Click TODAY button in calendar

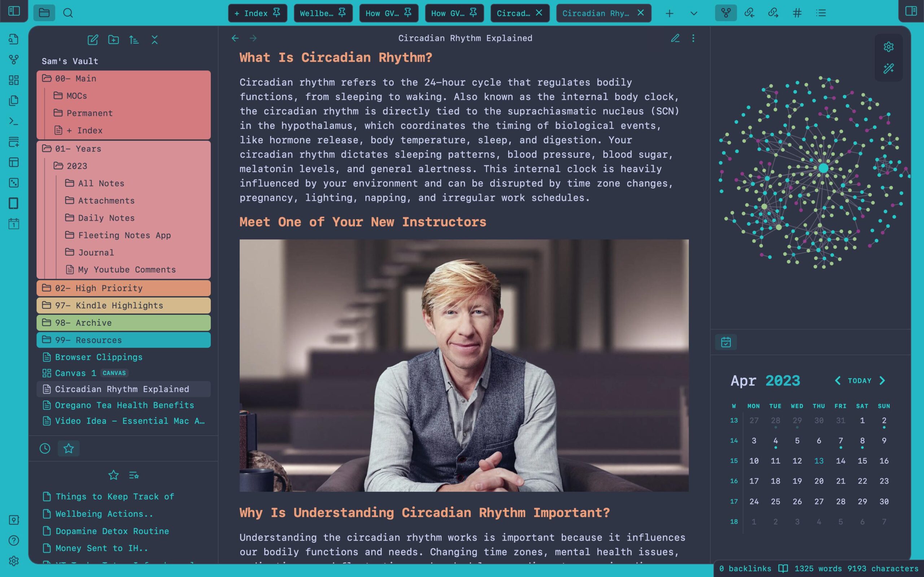[859, 380]
